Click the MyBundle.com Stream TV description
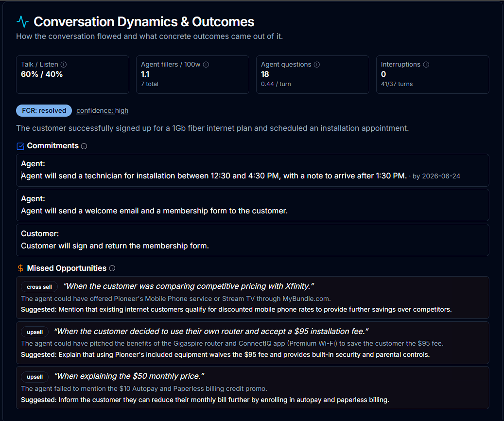Viewport: 504px width, 421px height. [176, 299]
